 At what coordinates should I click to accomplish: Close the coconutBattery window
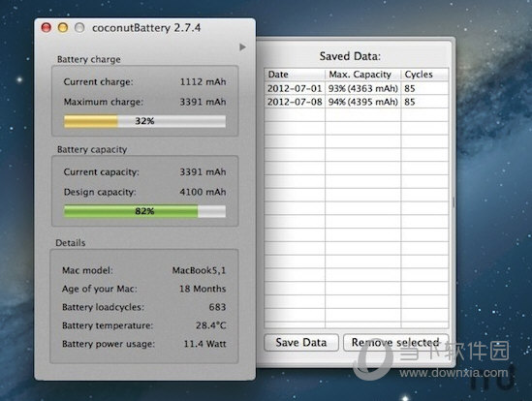point(47,27)
